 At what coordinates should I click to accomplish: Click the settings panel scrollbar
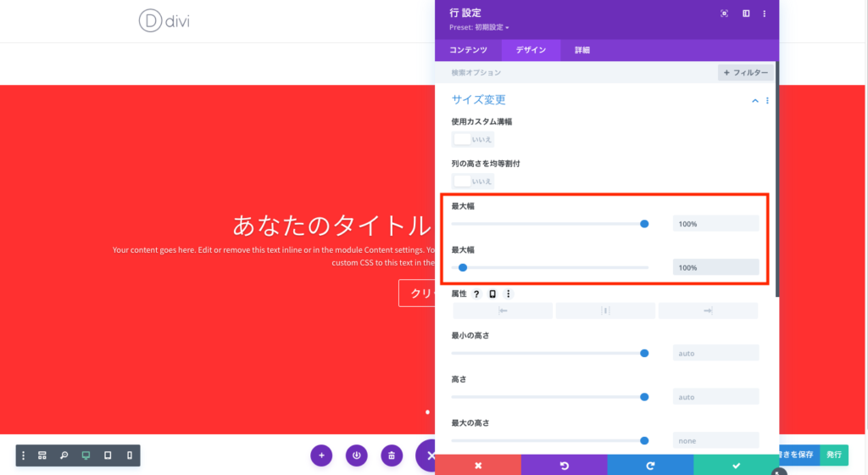[776, 179]
